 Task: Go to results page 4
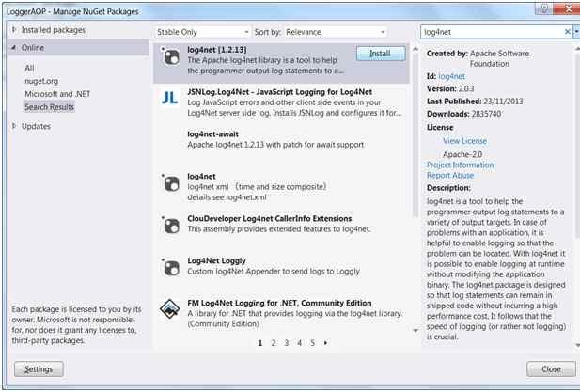(x=299, y=343)
